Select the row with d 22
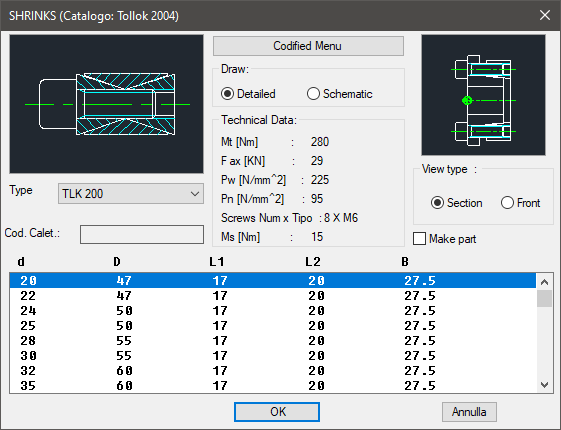This screenshot has height=430, width=561. [x=273, y=295]
